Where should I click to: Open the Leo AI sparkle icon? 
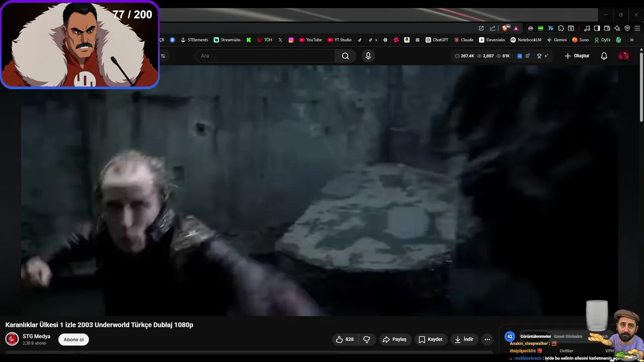(x=617, y=28)
